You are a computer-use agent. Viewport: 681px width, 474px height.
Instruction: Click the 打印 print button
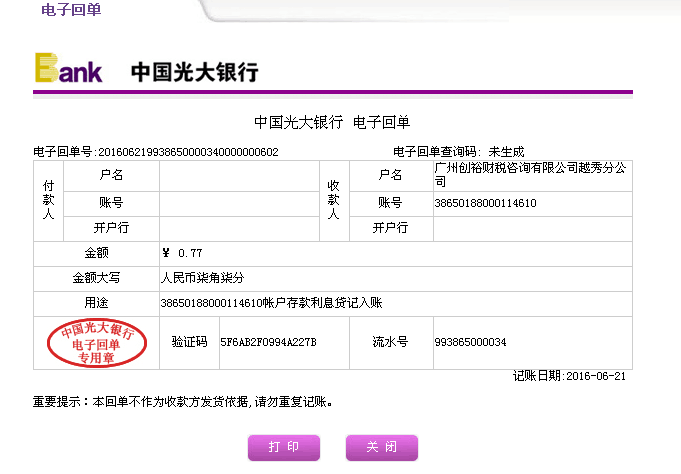(284, 447)
